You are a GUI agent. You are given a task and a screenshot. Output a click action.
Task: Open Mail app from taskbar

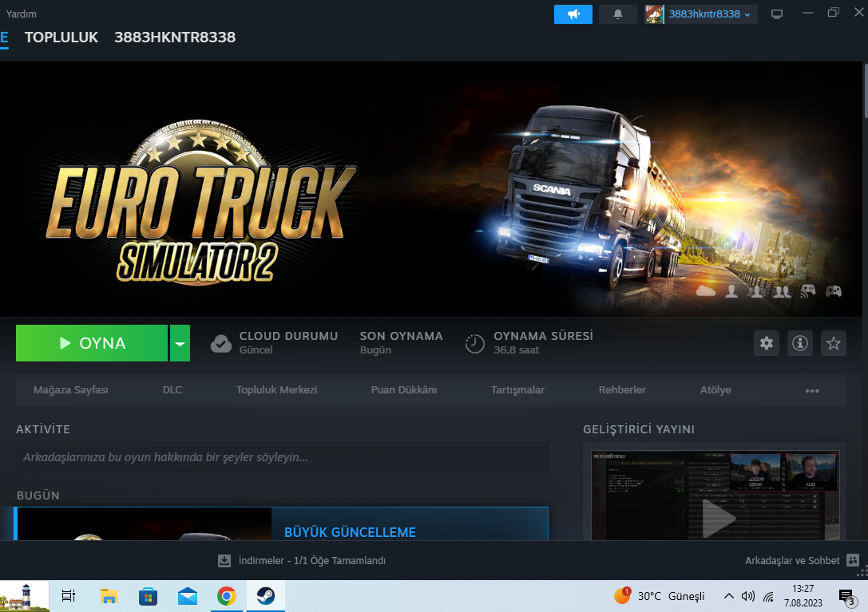tap(188, 596)
